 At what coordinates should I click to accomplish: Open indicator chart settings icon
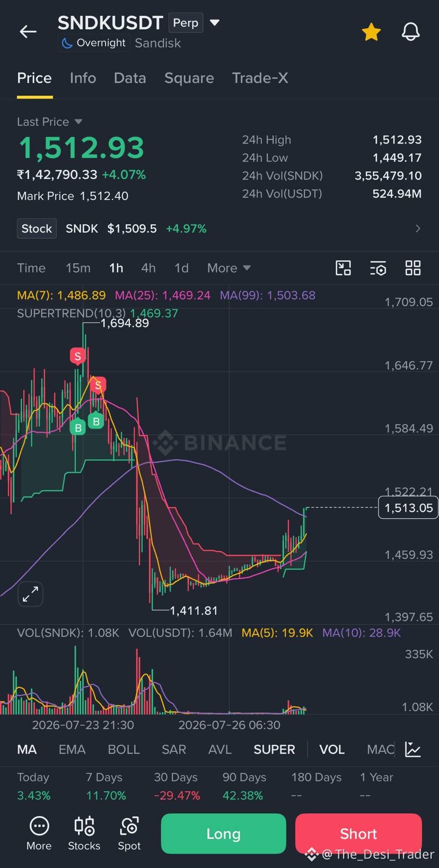[x=413, y=749]
